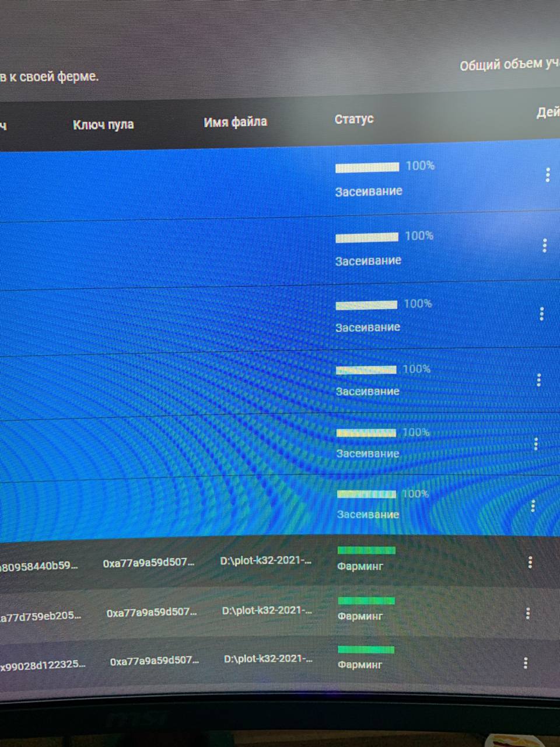Open three-dot menu of the second Засеивание row
The height and width of the screenshot is (747, 560).
click(x=545, y=245)
